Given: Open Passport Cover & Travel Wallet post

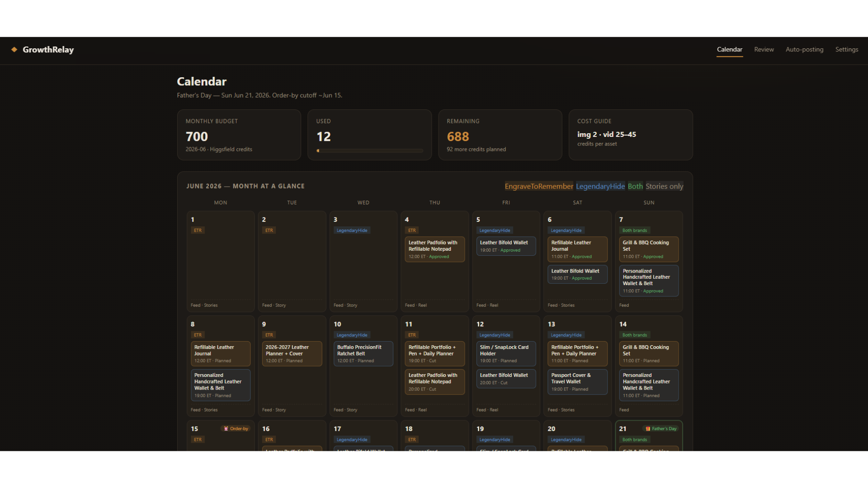Looking at the screenshot, I should 577,382.
